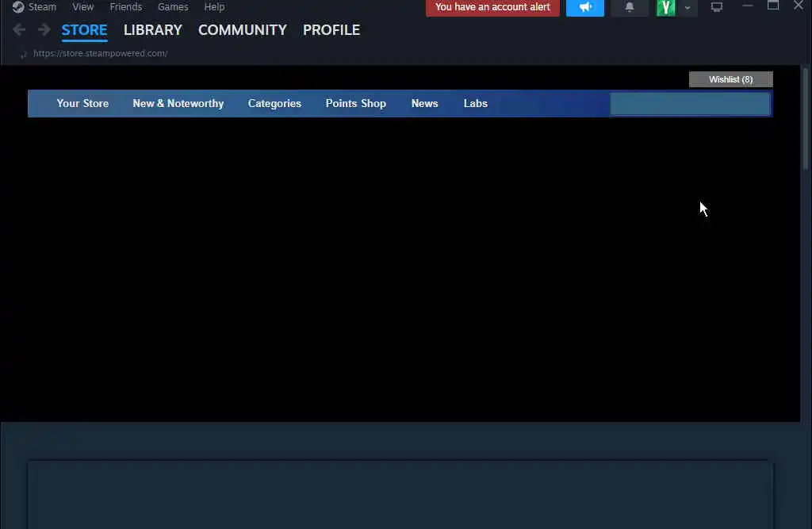Image resolution: width=812 pixels, height=529 pixels.
Task: Open the Labs link
Action: point(476,104)
